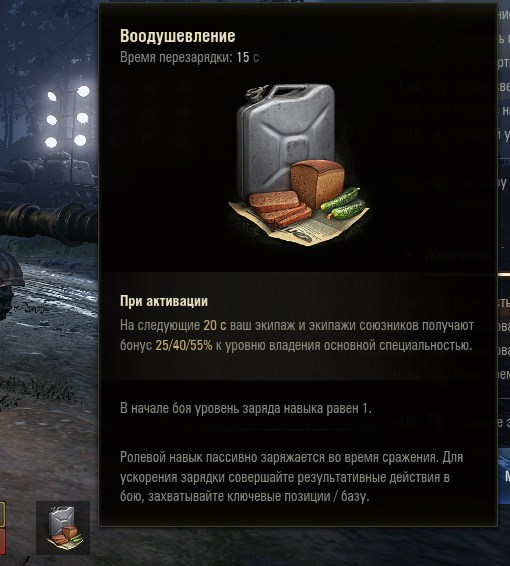This screenshot has width=510, height=566.
Task: Click the jerrycan cap and spout
Action: (257, 92)
